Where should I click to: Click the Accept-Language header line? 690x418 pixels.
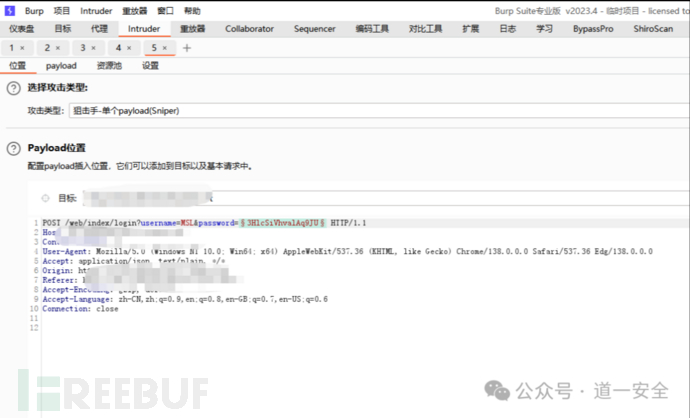[185, 299]
